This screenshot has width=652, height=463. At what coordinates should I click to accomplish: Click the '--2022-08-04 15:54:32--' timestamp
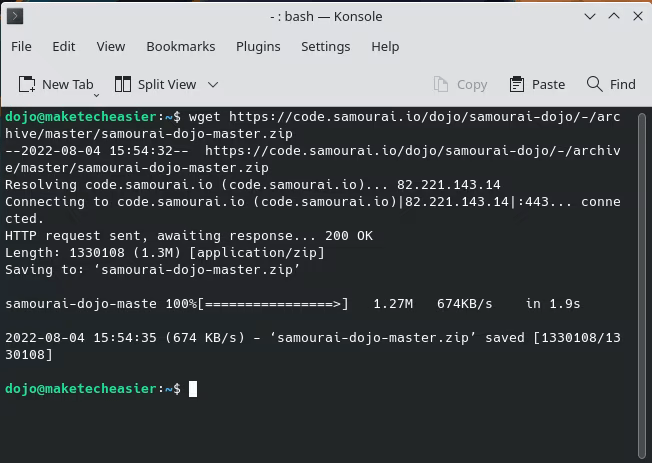pos(96,151)
